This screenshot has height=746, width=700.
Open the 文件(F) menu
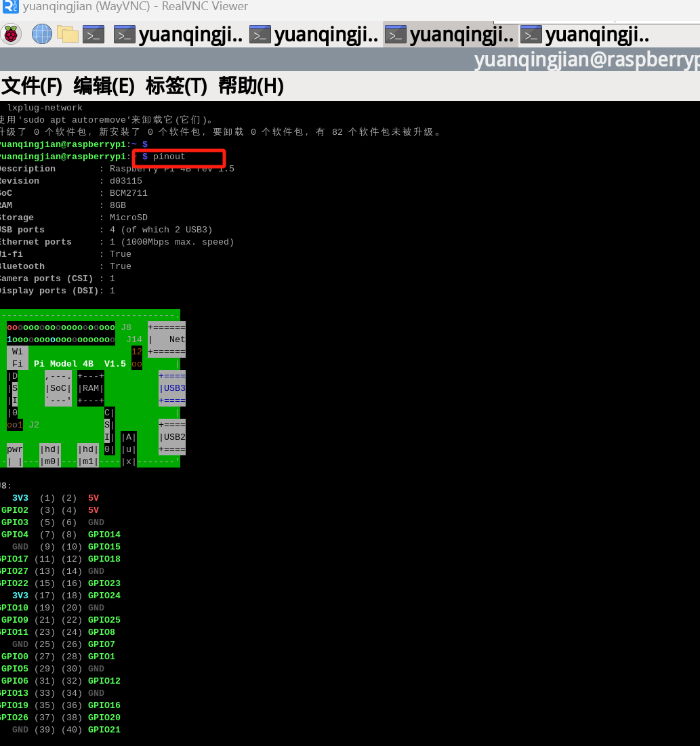click(32, 86)
